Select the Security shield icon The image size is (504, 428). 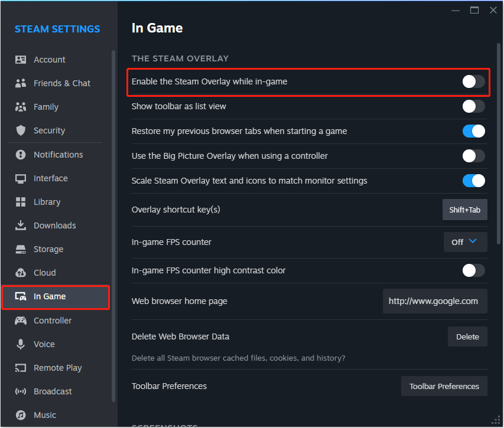tap(21, 130)
